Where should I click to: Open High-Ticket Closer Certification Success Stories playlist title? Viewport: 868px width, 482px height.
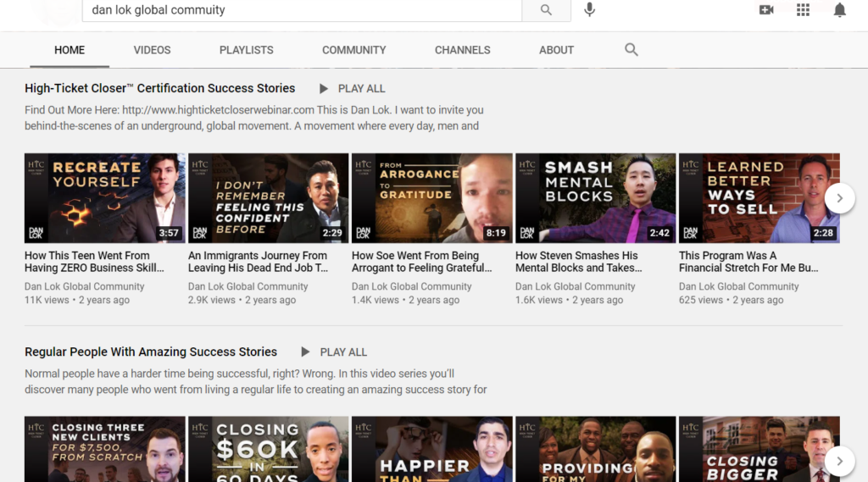coord(160,88)
